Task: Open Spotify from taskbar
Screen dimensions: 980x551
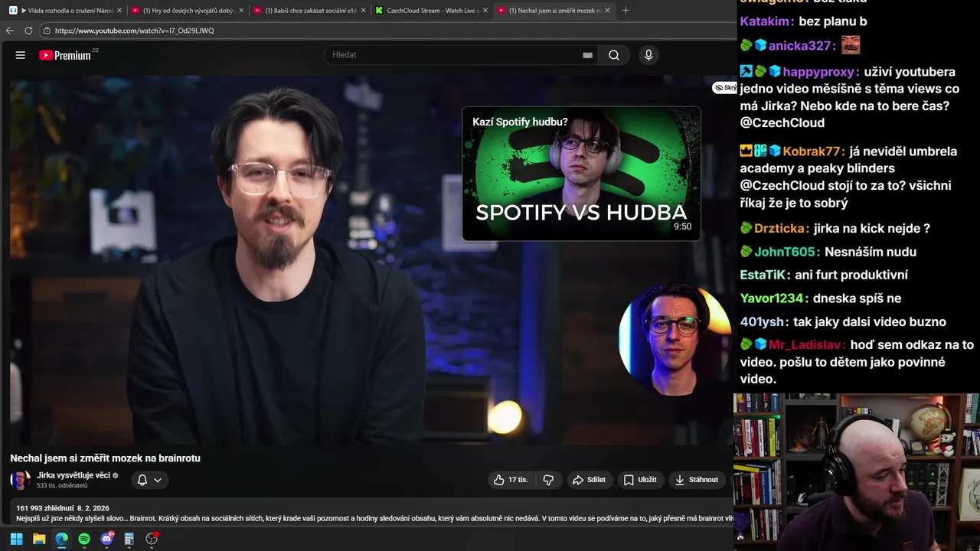Action: click(x=84, y=539)
